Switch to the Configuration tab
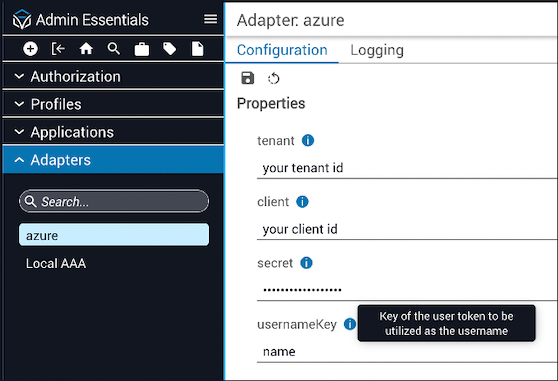The width and height of the screenshot is (558, 381). point(282,50)
